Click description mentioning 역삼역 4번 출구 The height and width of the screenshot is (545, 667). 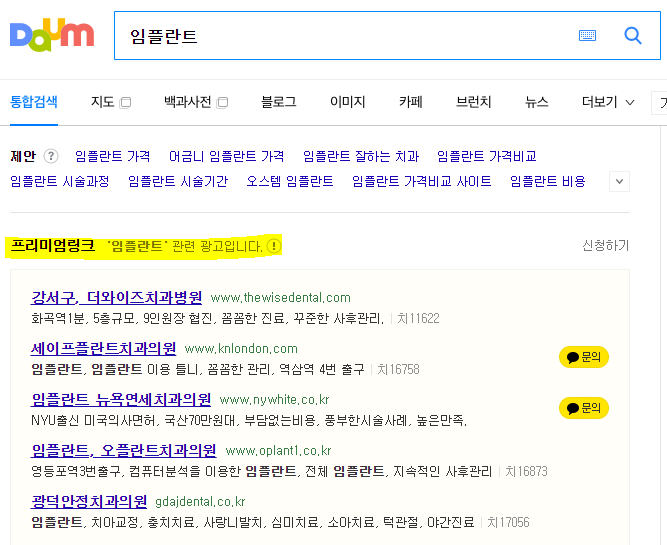pos(198,369)
